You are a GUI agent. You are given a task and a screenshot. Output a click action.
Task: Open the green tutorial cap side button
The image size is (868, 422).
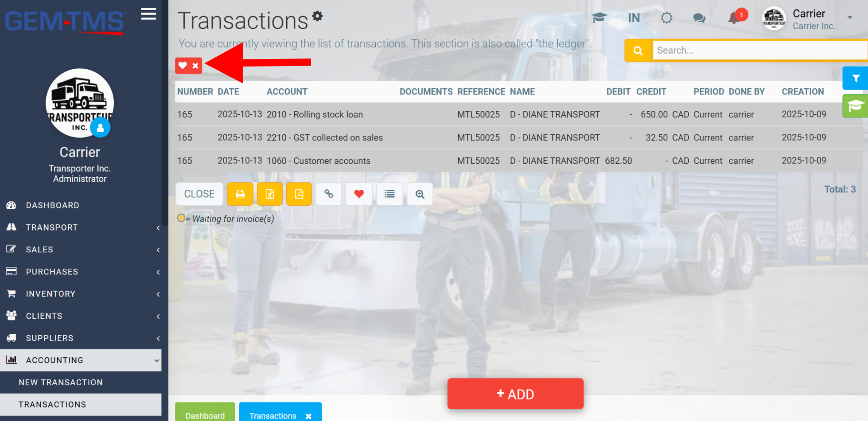click(856, 106)
